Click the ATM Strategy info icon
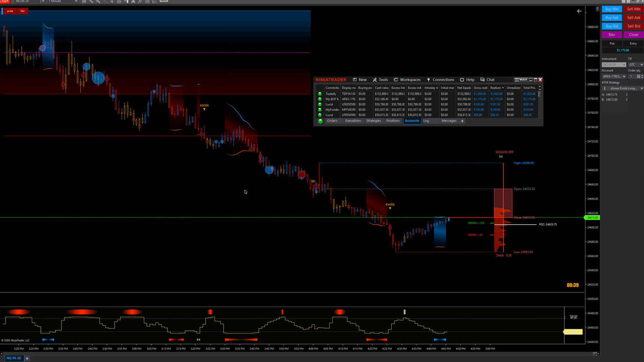This screenshot has width=644, height=362. point(605,88)
